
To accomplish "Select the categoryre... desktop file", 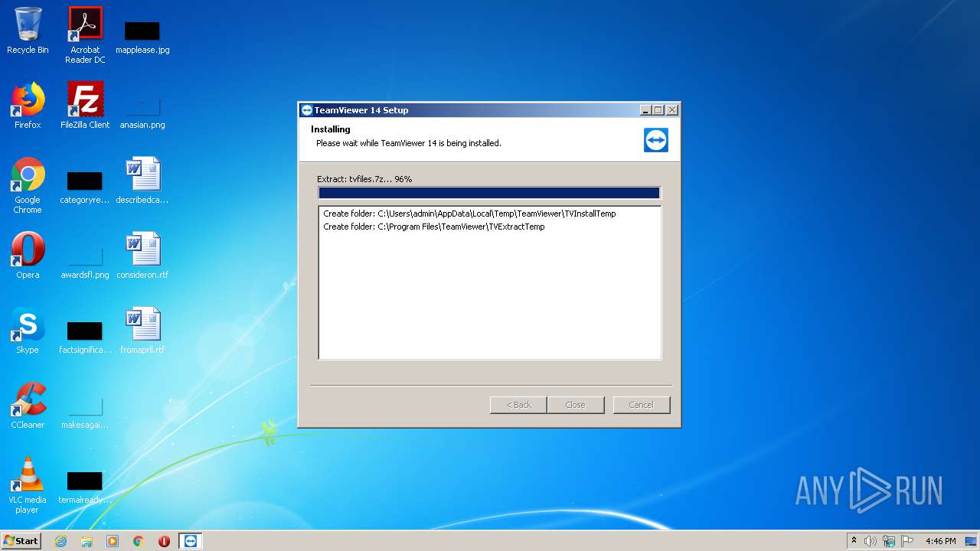I will pyautogui.click(x=85, y=187).
